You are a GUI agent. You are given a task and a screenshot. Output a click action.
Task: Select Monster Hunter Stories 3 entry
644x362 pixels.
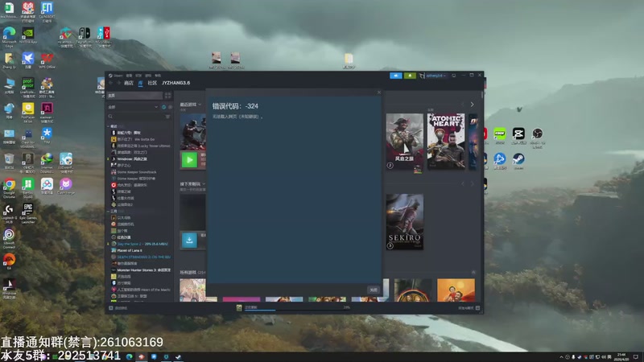pyautogui.click(x=140, y=270)
